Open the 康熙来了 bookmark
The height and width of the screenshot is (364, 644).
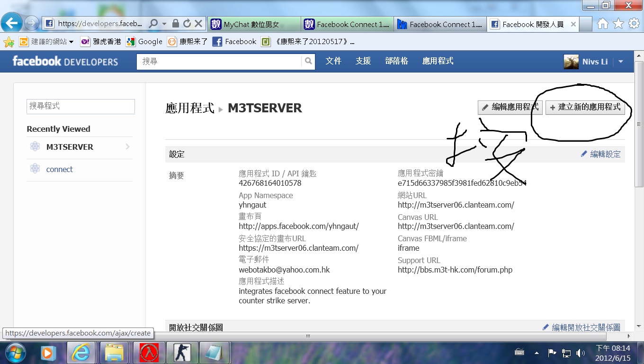point(188,42)
